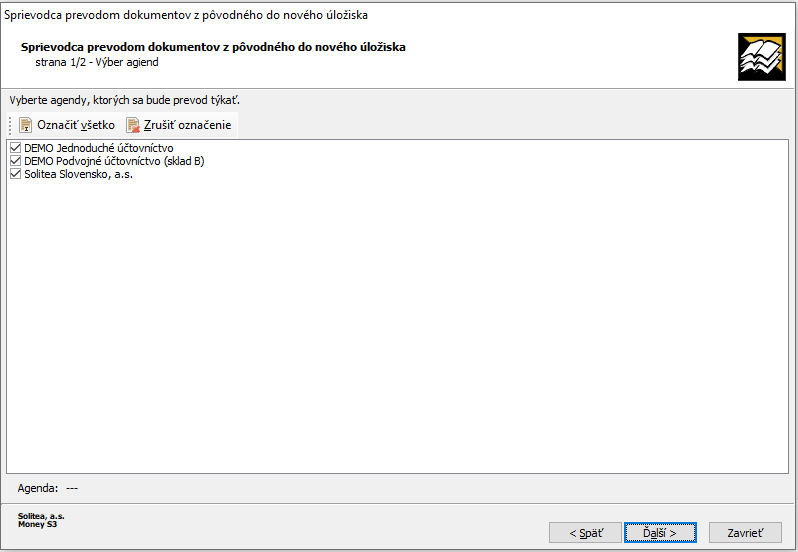Click the strana 1/2 - Výber agiend subtitle
This screenshot has height=552, width=798.
[97, 62]
